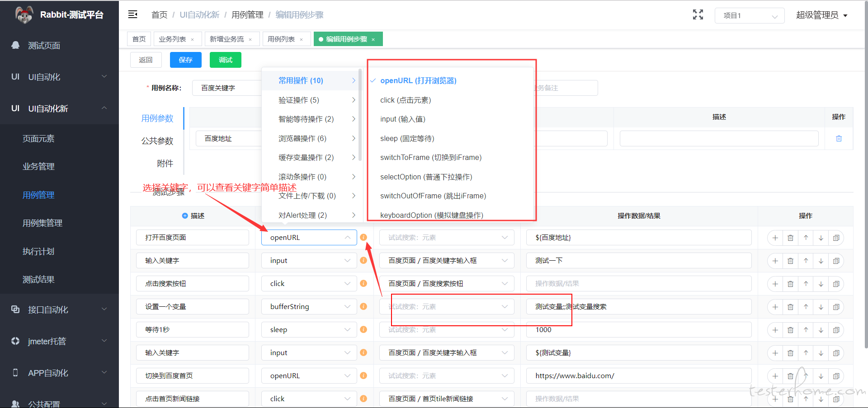Viewport: 868px width, 408px height.
Task: Collapse the UI自动化新 sidebar menu
Action: tap(59, 108)
